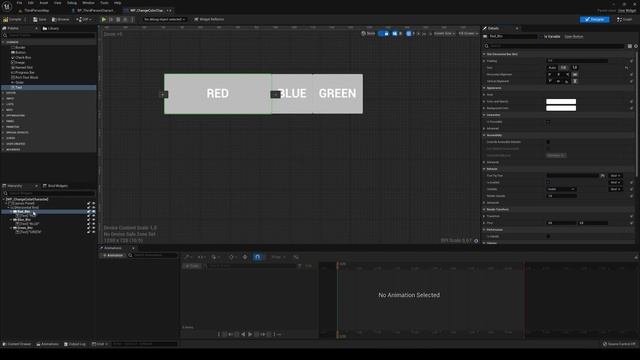Image resolution: width=640 pixels, height=360 pixels.
Task: Open the Bind Widgets tab
Action: 56,186
